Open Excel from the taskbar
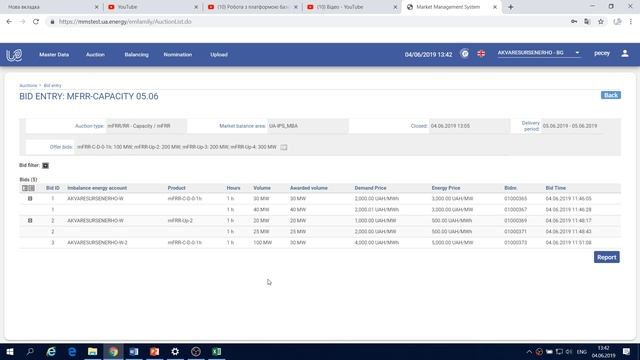 point(216,351)
